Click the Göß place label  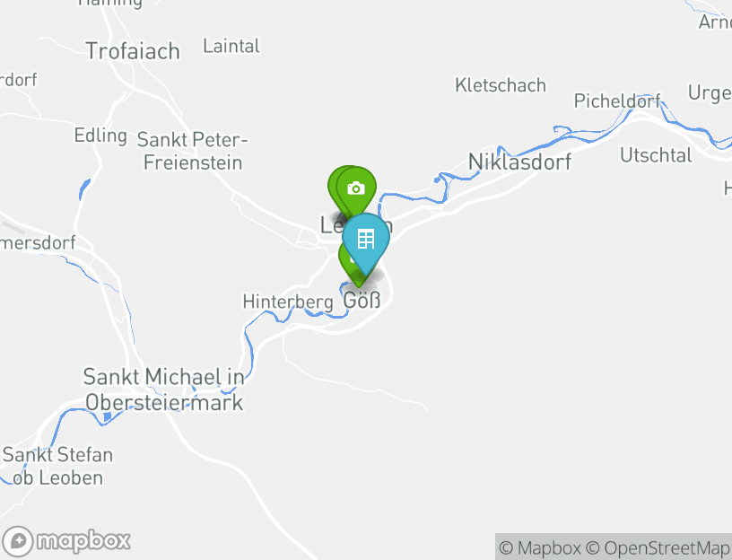click(362, 300)
